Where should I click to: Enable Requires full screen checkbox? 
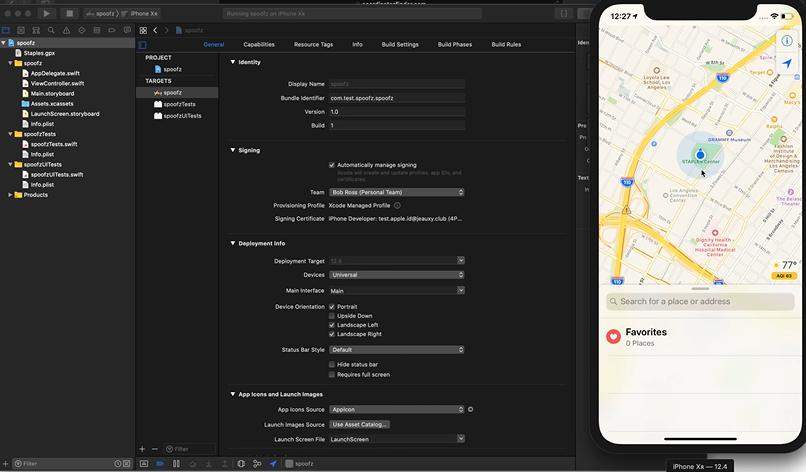click(x=332, y=374)
